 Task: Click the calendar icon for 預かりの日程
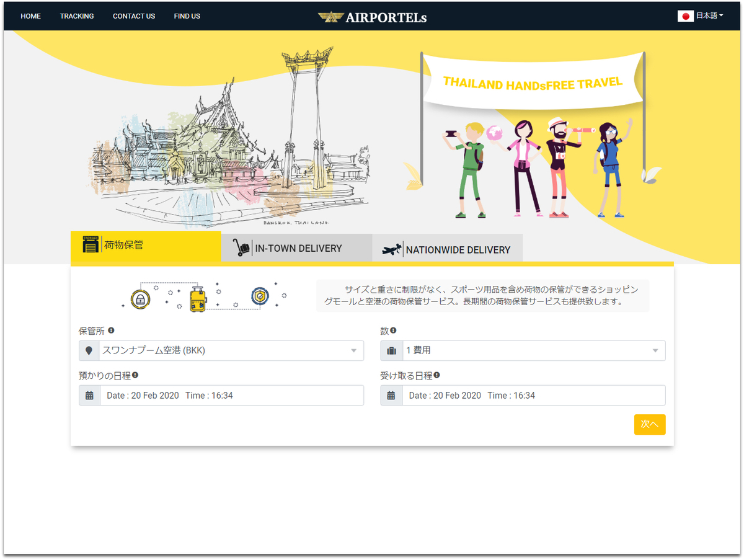click(89, 395)
